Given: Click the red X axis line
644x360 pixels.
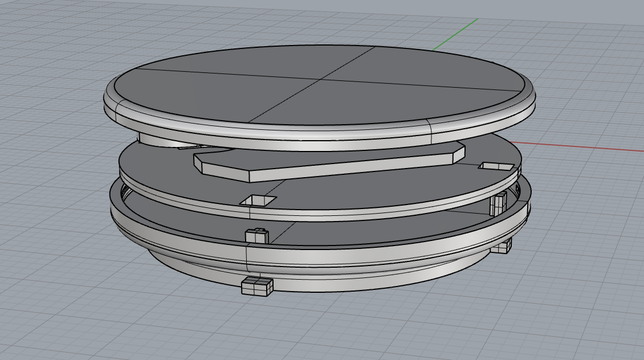Looking at the screenshot, I should pyautogui.click(x=577, y=146).
